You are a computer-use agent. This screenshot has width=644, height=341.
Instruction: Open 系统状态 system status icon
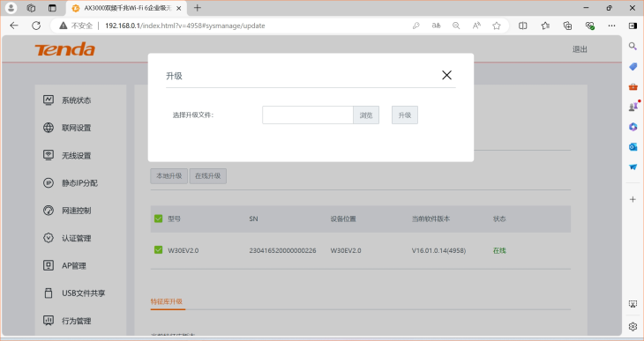(x=49, y=100)
